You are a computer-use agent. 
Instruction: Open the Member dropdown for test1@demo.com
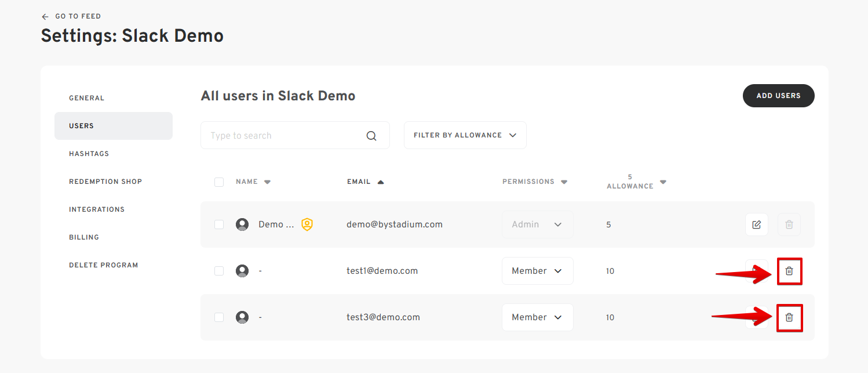(537, 271)
